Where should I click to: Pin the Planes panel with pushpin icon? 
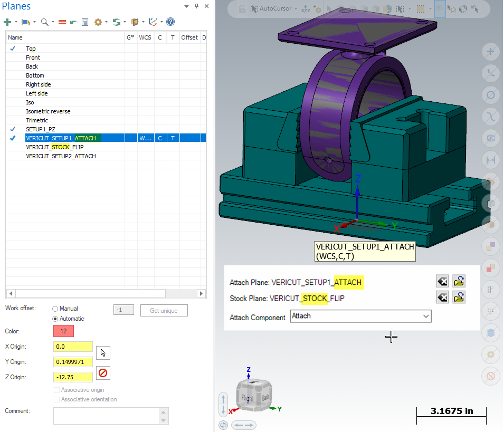197,6
